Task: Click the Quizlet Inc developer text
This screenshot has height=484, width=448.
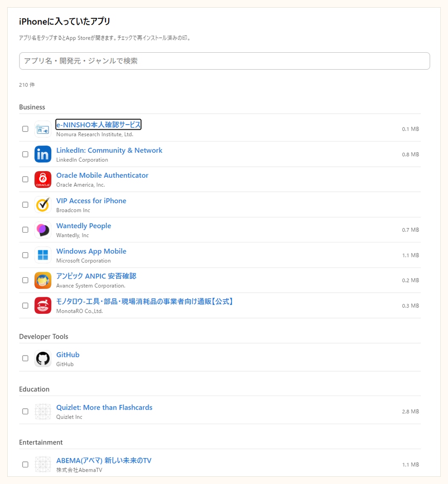Action: point(69,417)
